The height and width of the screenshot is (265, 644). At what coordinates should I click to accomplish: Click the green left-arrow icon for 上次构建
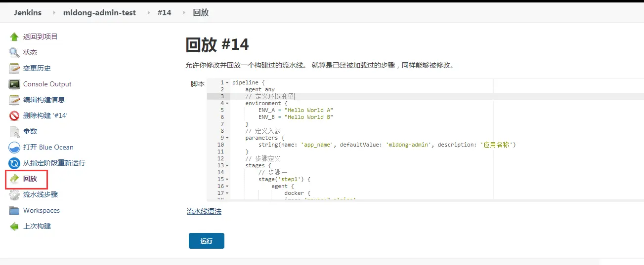(x=14, y=226)
